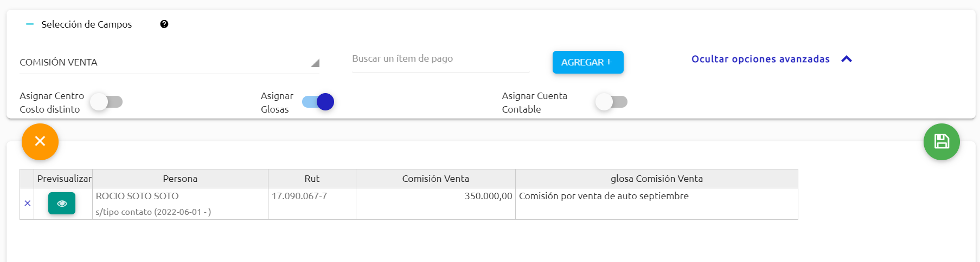Disable the Asignar Glosas toggle
Image resolution: width=980 pixels, height=262 pixels.
tap(318, 102)
